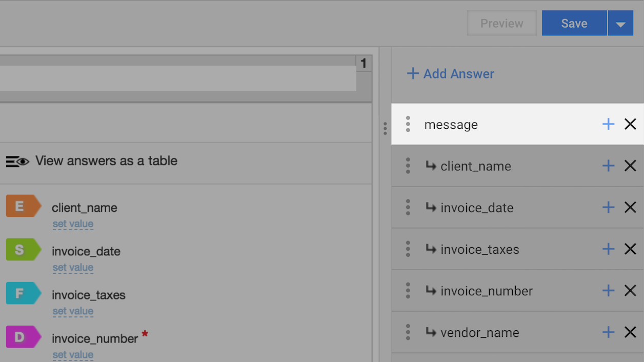Delete the invoice_date answer row
The image size is (644, 362).
[630, 207]
